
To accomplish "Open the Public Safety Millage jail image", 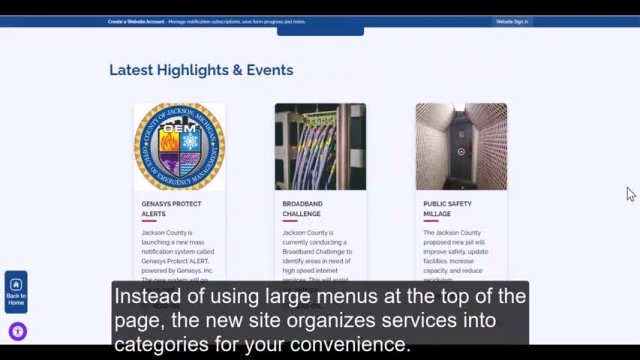I will (x=461, y=147).
